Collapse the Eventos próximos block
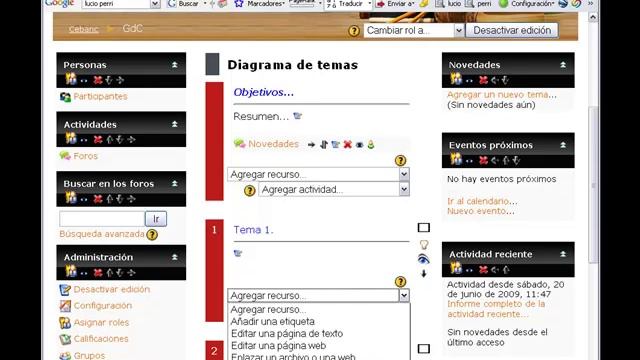Image resolution: width=640 pixels, height=360 pixels. (563, 145)
